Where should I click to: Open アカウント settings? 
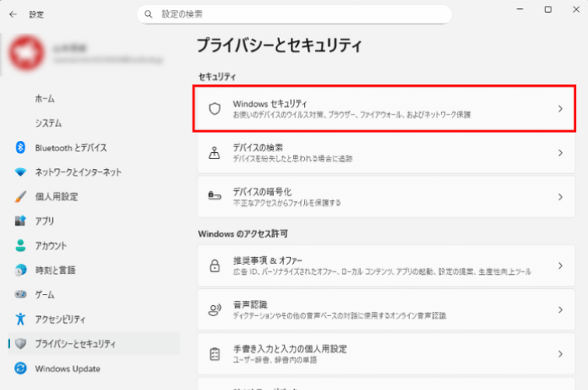94,245
